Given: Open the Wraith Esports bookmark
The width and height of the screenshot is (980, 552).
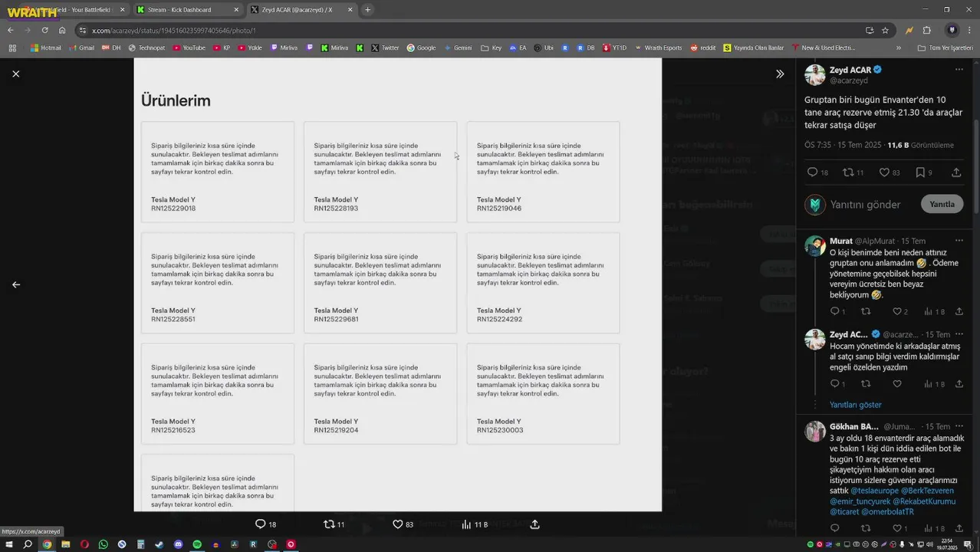Looking at the screenshot, I should click(x=657, y=48).
